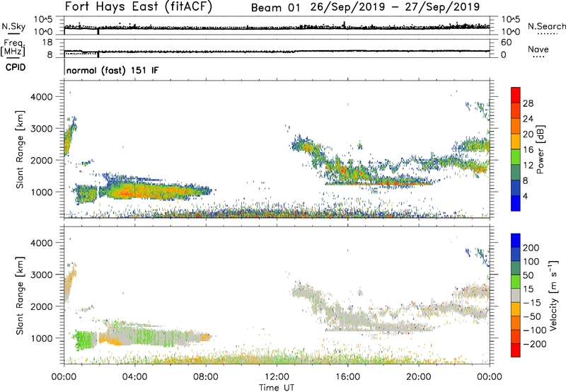Select the 'Time UT' axis title
Image resolution: width=566 pixels, height=392 pixels.
pyautogui.click(x=277, y=388)
